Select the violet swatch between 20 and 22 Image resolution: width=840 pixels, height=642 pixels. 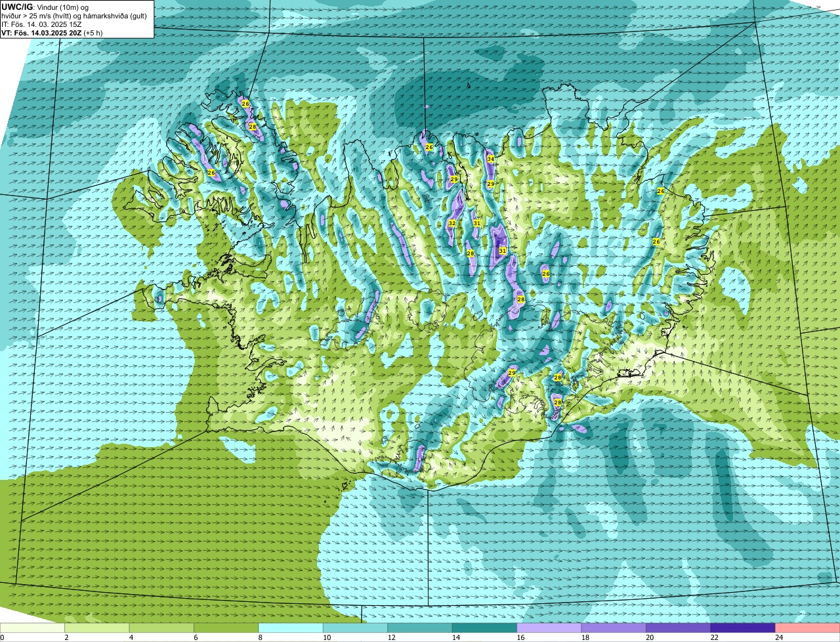point(679,628)
